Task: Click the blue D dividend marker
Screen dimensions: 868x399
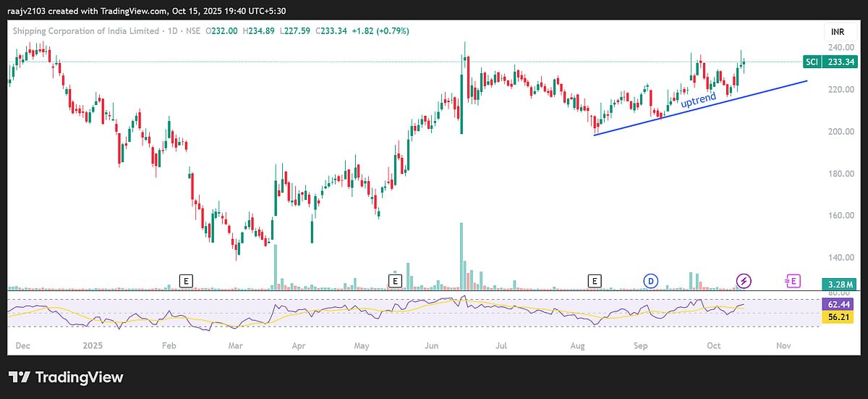Action: (650, 280)
